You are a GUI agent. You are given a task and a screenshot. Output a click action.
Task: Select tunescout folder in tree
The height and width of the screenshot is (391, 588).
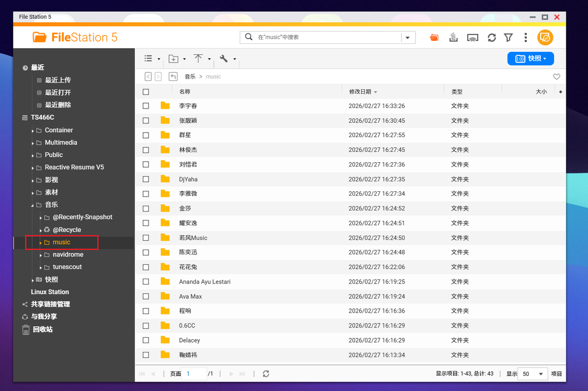tap(67, 267)
